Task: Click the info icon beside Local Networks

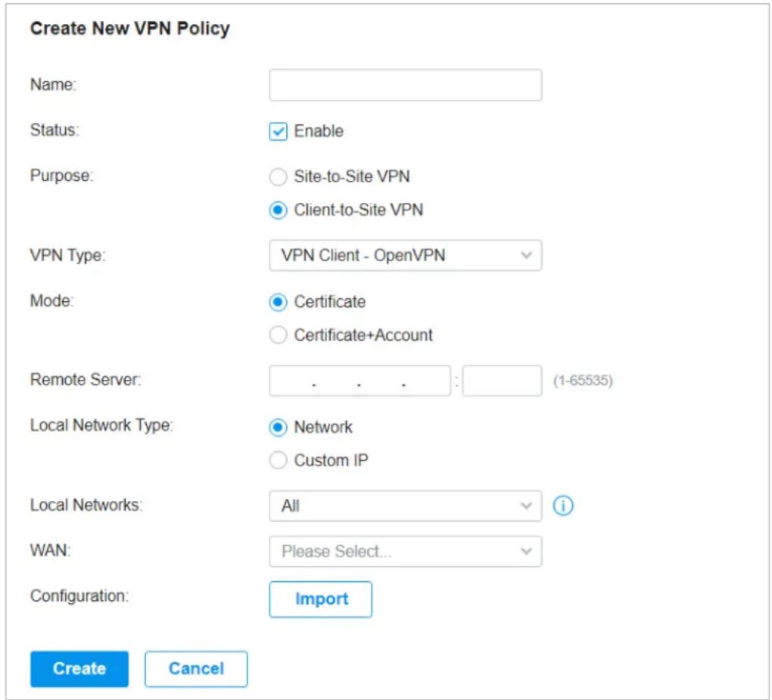Action: coord(563,506)
